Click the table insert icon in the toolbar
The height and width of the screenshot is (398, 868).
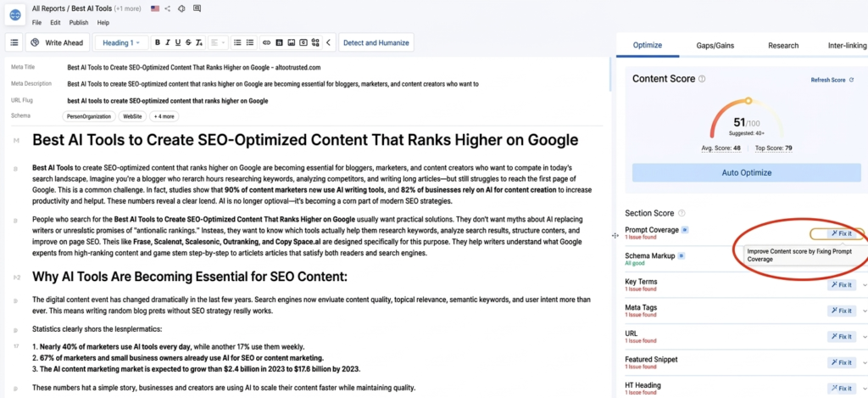(279, 42)
